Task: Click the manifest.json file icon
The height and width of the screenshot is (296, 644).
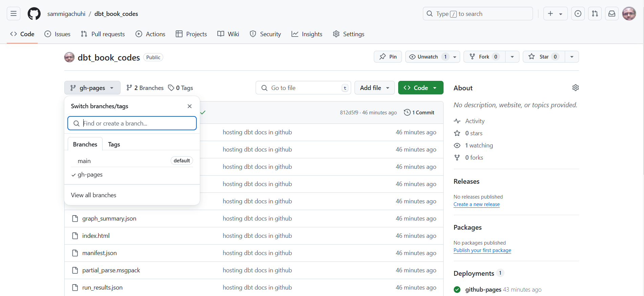Action: pyautogui.click(x=75, y=253)
